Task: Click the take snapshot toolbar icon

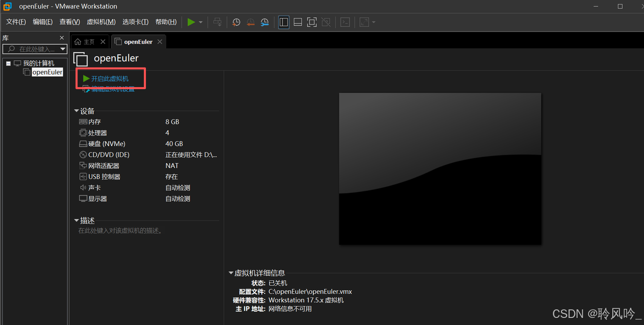Action: 236,22
